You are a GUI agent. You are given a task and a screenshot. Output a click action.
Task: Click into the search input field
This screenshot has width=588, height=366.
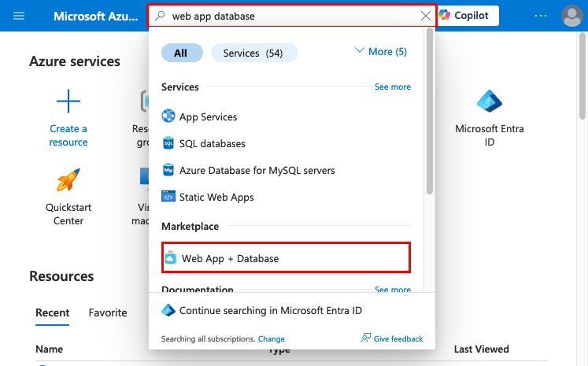pos(293,16)
